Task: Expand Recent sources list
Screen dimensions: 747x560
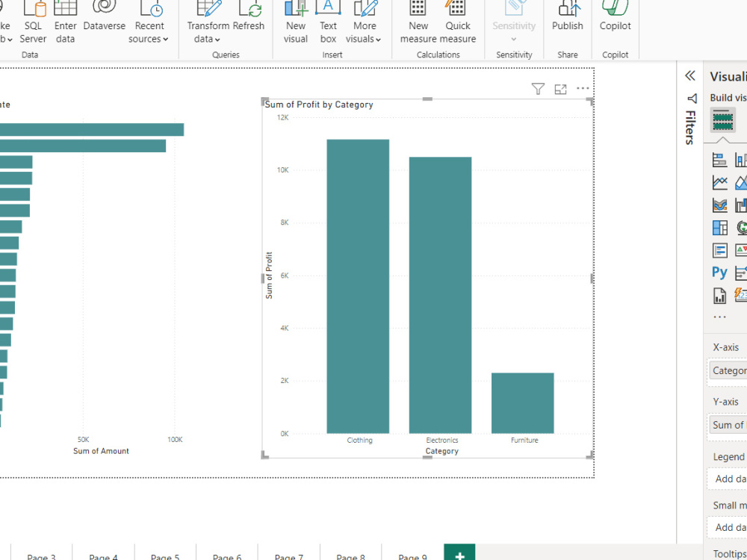Action: (149, 23)
